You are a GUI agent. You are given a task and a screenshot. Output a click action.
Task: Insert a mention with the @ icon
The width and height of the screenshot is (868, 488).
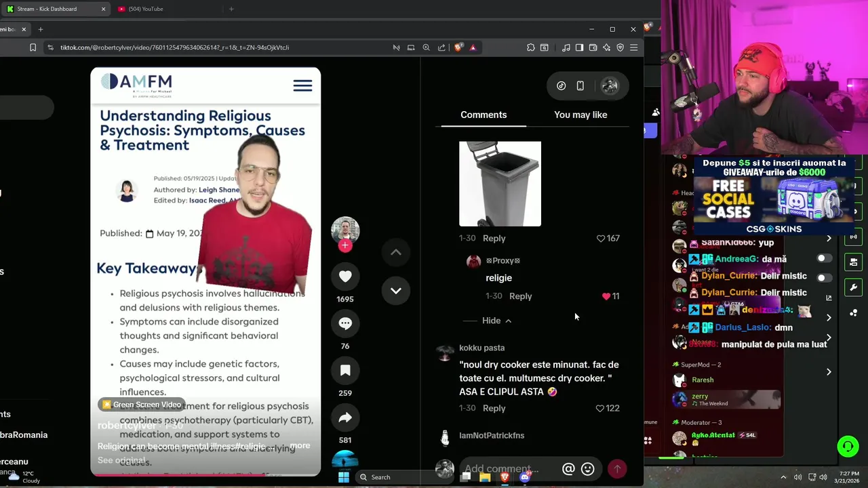click(x=568, y=469)
